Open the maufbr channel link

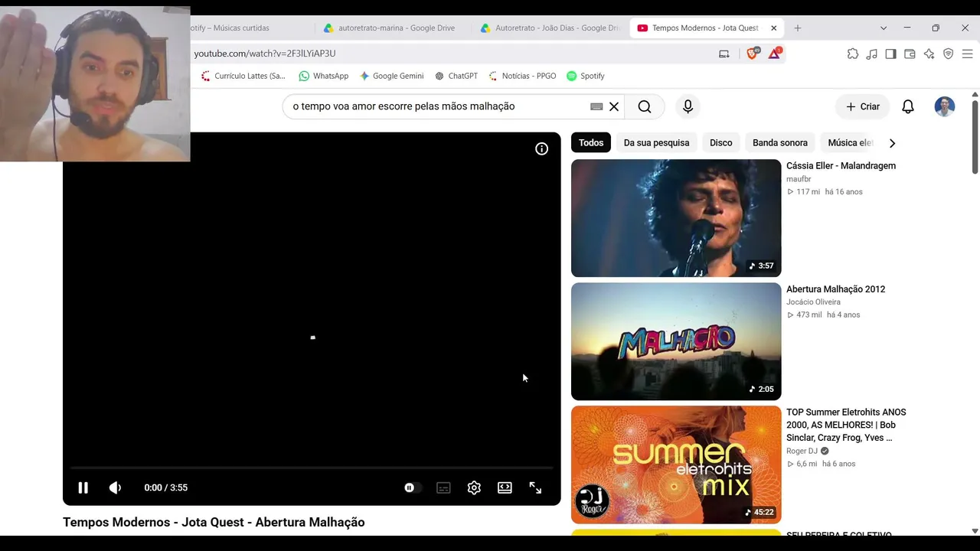[x=799, y=179]
